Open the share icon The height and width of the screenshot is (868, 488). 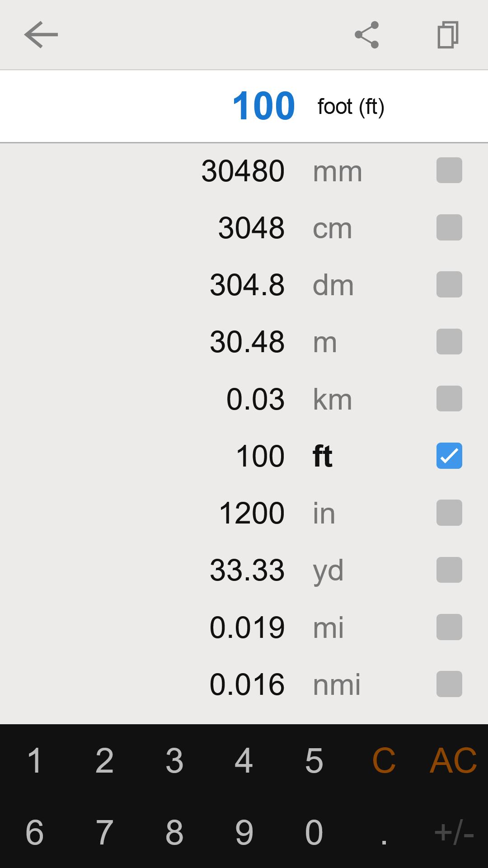tap(366, 35)
